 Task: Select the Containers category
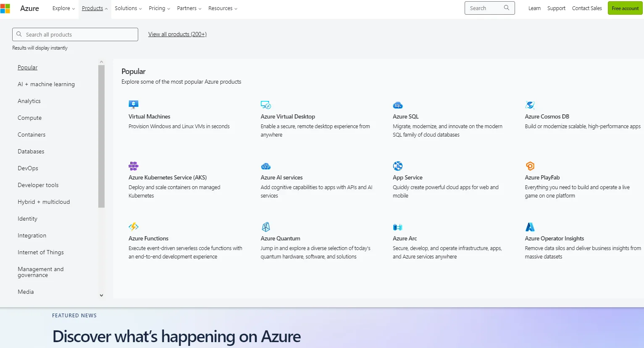(x=32, y=134)
